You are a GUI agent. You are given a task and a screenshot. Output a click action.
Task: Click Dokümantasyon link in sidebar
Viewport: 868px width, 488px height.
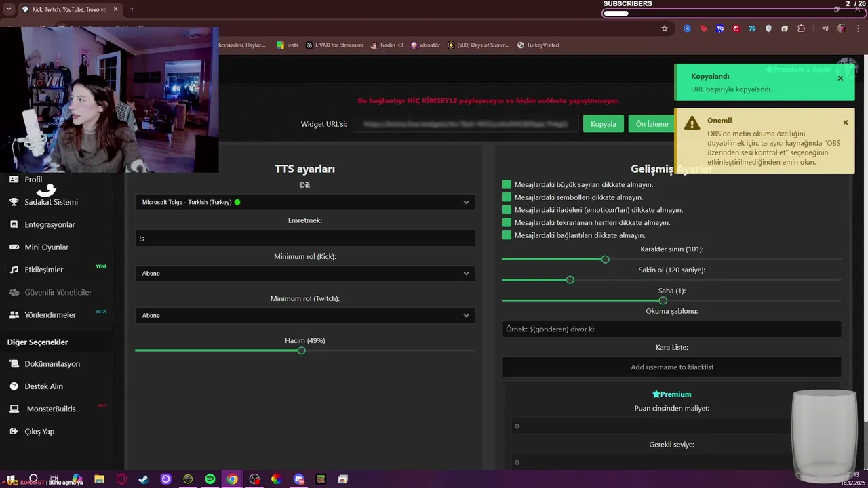52,364
